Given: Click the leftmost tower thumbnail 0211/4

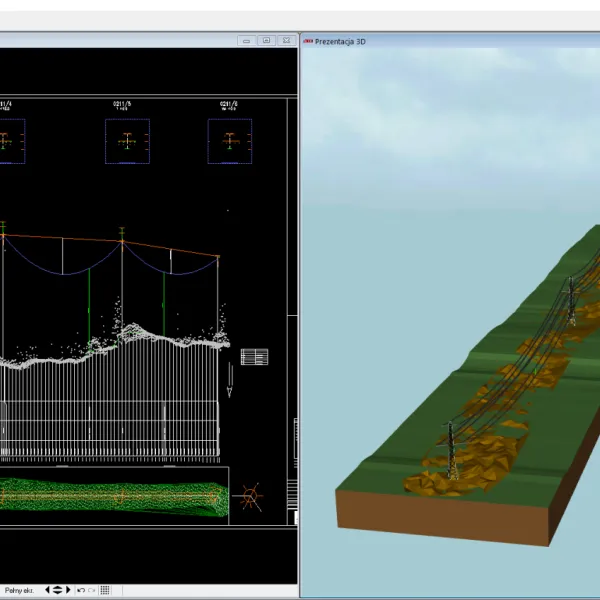Looking at the screenshot, I should [x=10, y=141].
